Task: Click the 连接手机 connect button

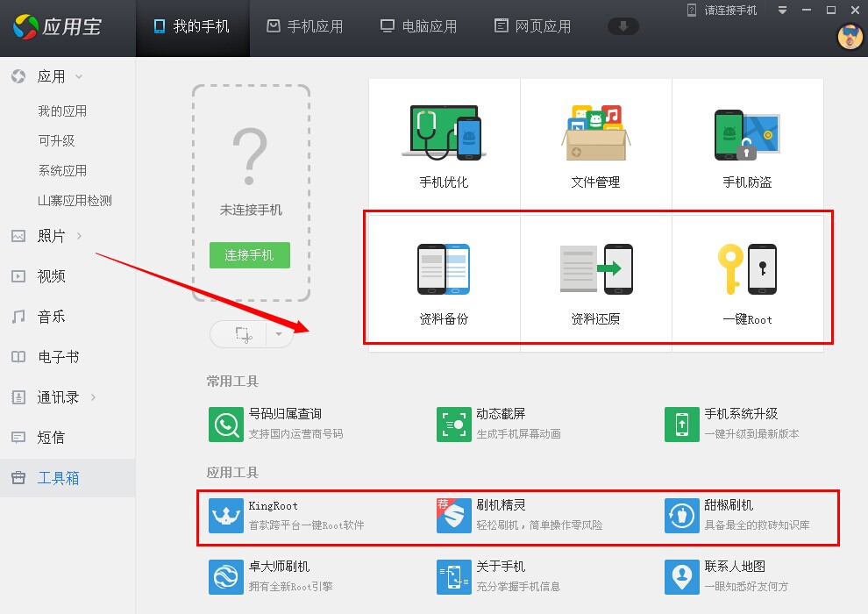Action: point(249,255)
